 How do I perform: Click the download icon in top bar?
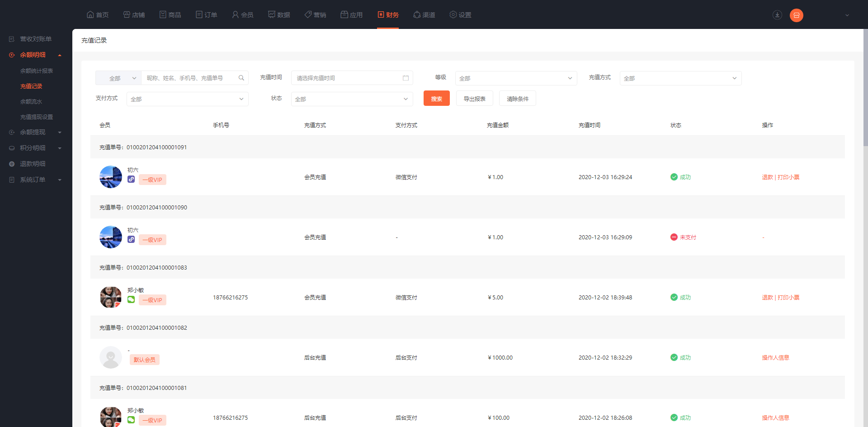[777, 15]
